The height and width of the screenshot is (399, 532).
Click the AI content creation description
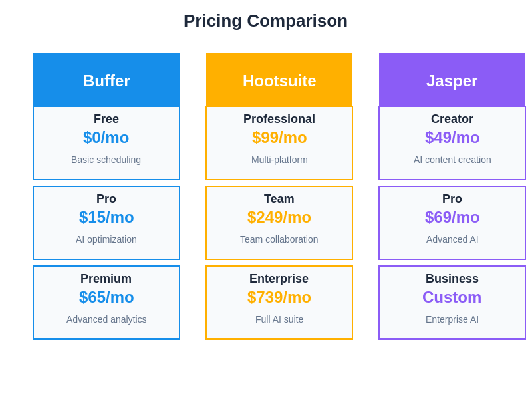coord(452,160)
